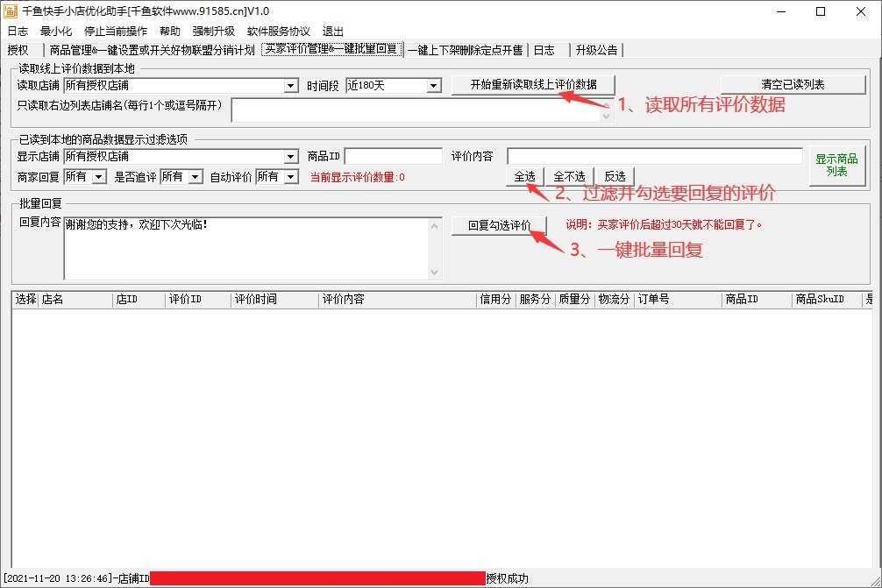Open the 是否追评 dropdown

click(195, 177)
